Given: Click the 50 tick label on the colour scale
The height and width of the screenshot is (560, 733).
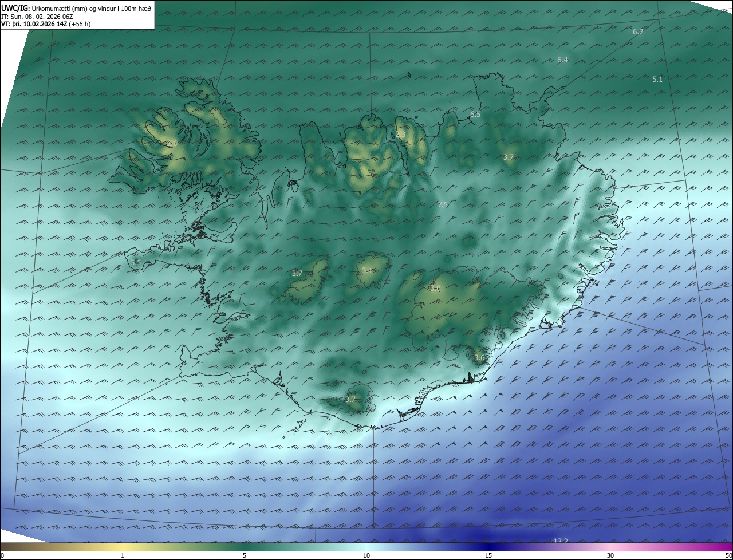Looking at the screenshot, I should [x=728, y=555].
